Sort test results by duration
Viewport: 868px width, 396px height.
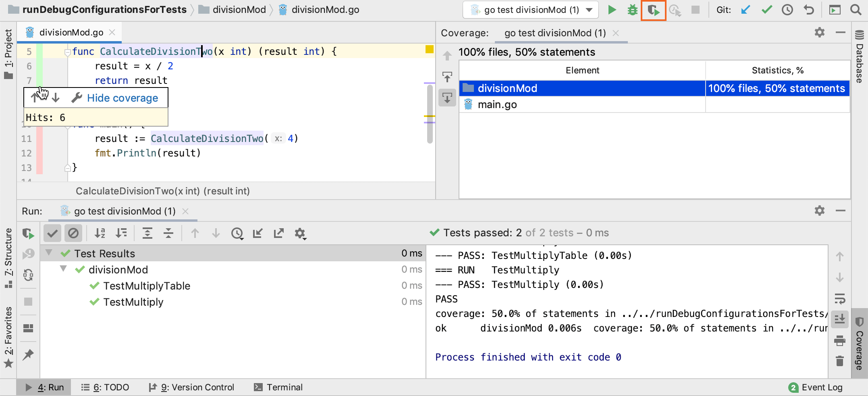point(121,233)
